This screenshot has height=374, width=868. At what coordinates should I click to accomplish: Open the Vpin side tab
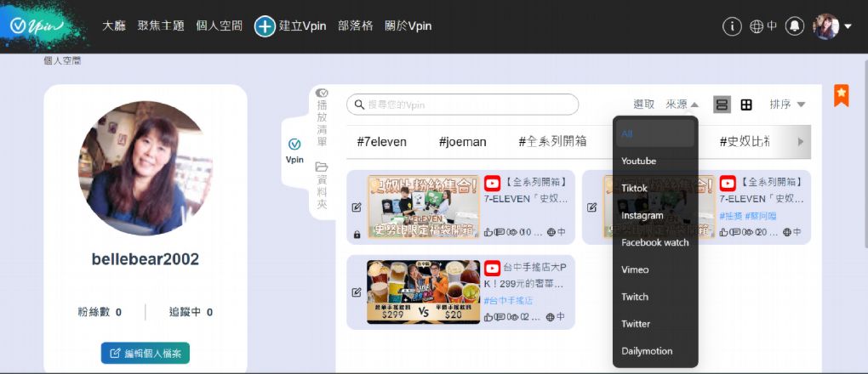point(294,151)
